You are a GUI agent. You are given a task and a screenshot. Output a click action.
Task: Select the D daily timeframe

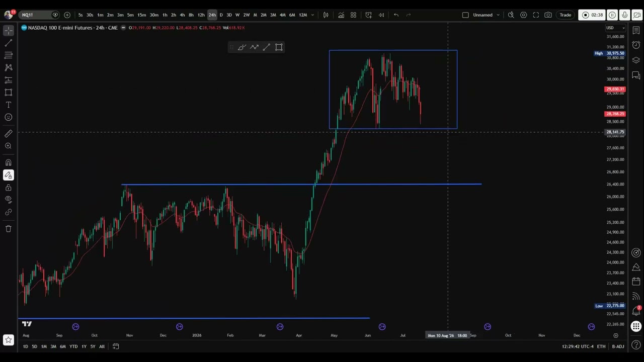[221, 15]
